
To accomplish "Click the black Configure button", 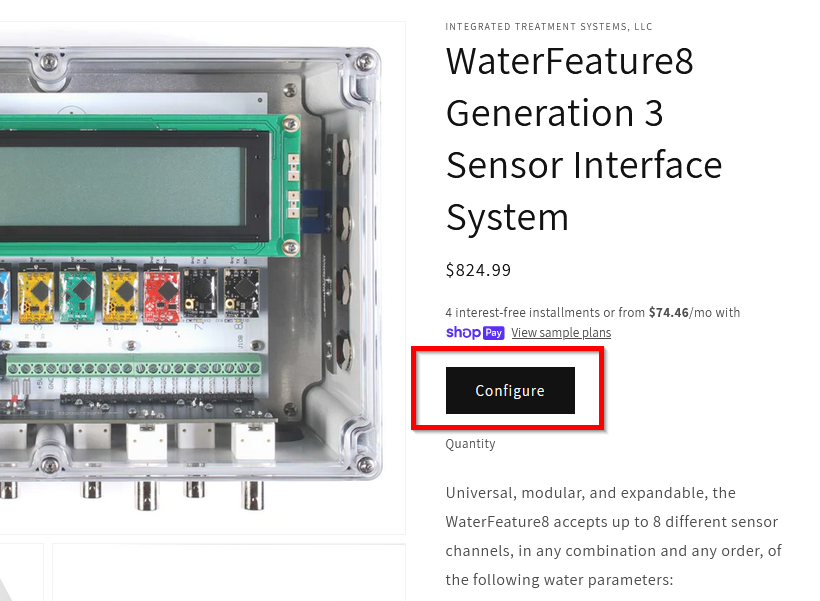I will (510, 391).
